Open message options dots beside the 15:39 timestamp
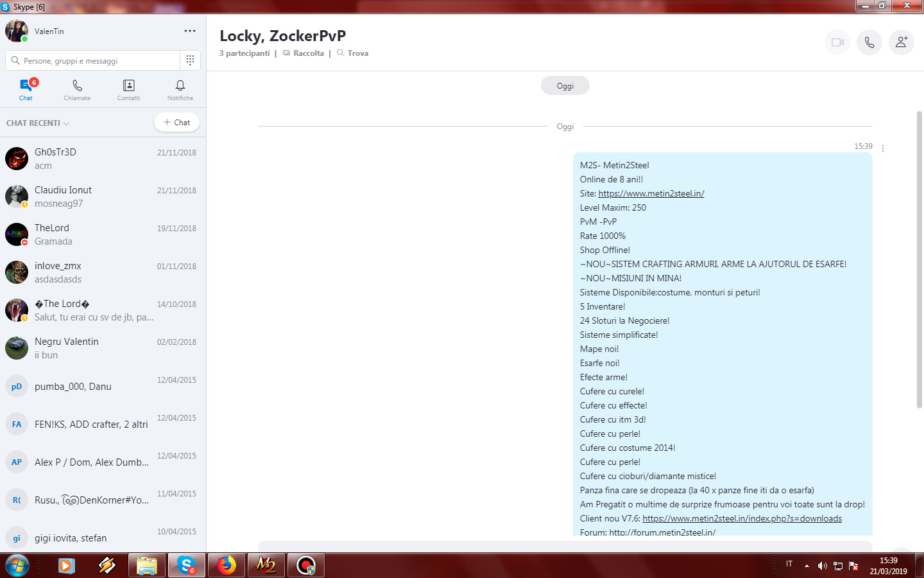924x578 pixels. click(x=883, y=148)
